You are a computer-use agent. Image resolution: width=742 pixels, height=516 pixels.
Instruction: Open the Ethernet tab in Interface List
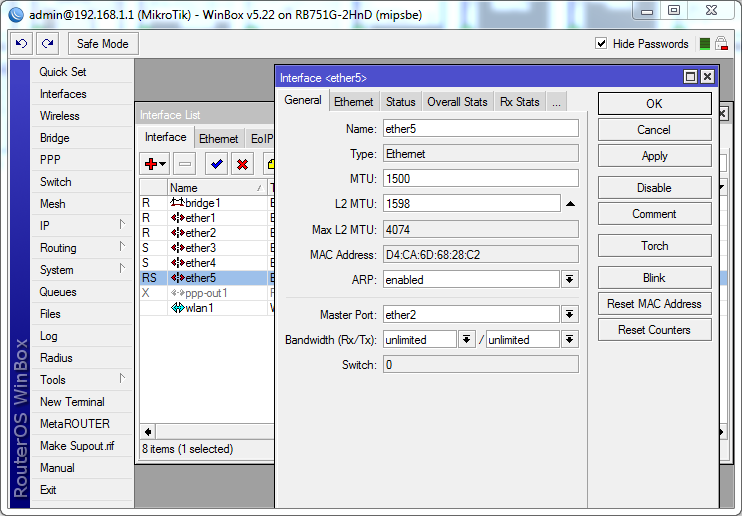click(218, 139)
